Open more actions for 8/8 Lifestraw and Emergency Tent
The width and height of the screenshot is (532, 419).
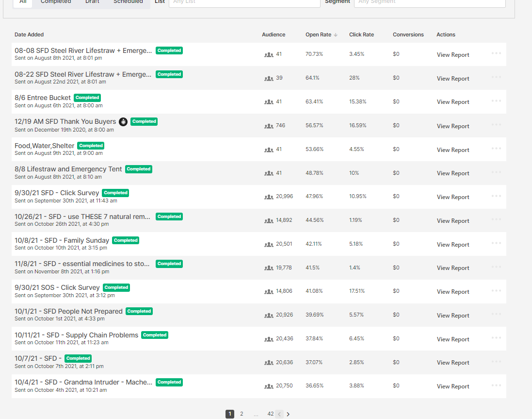[x=496, y=172]
